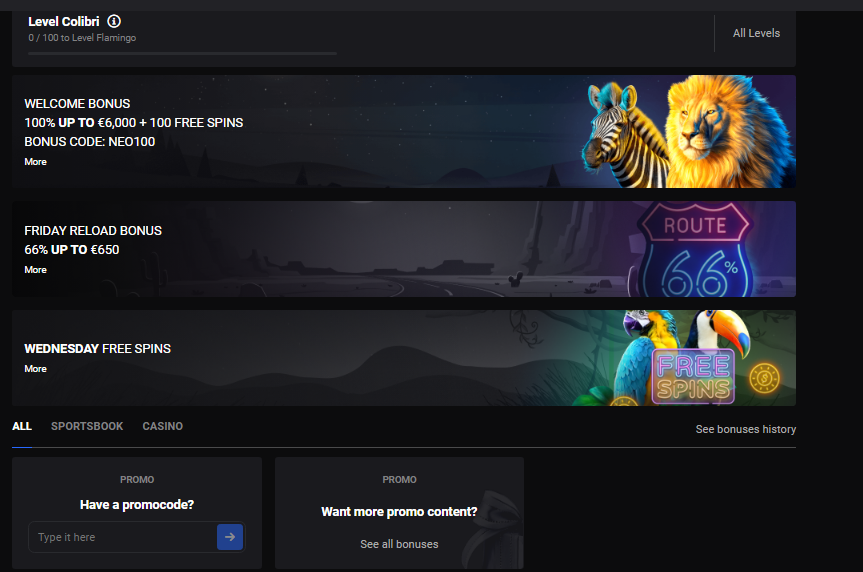Open More under the Welcome Bonus
This screenshot has width=863, height=572.
[x=36, y=162]
